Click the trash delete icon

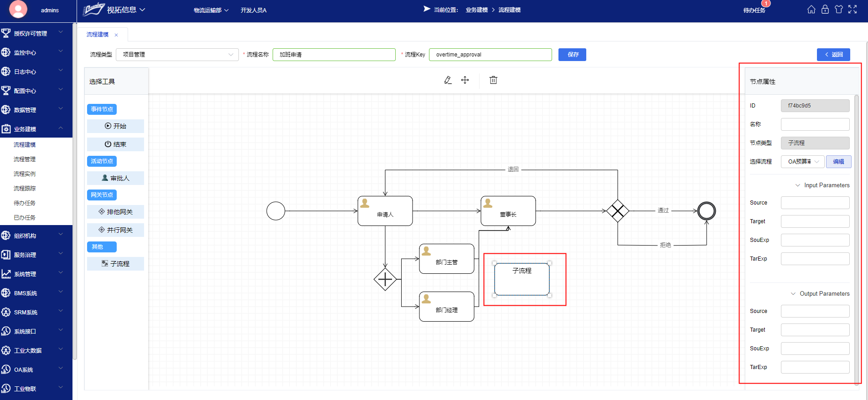(493, 80)
